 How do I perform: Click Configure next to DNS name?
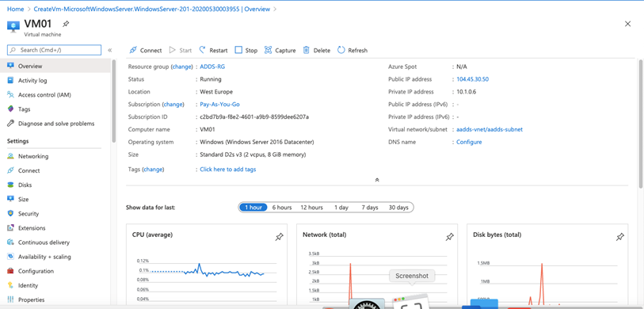coord(469,142)
